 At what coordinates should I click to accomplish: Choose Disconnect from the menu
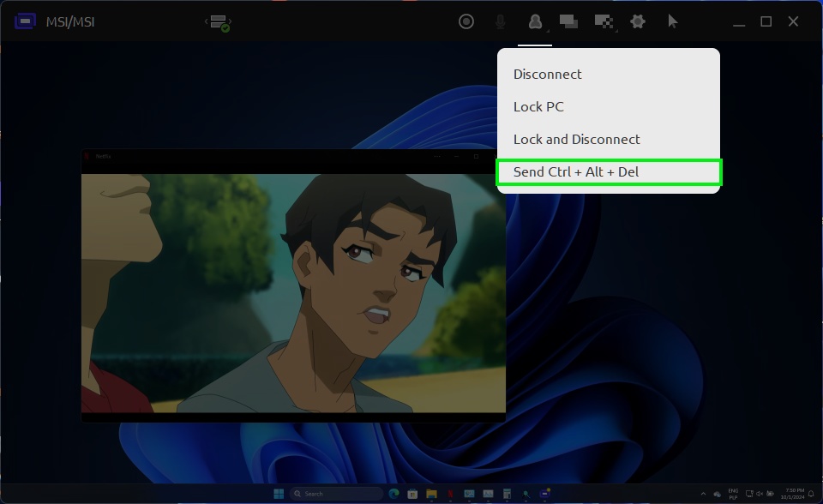click(x=547, y=75)
